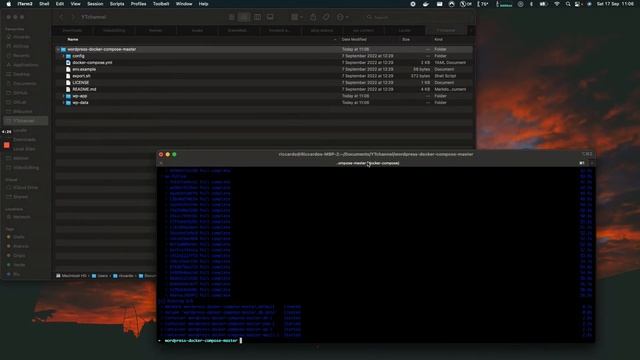Open Network in the Finder sidebar

(21, 217)
